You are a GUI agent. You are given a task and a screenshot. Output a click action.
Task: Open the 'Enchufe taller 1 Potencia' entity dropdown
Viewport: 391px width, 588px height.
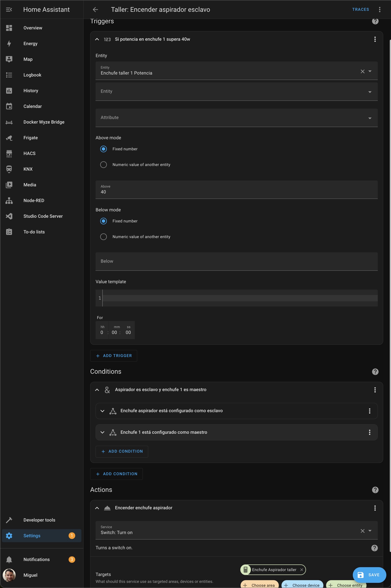click(370, 71)
